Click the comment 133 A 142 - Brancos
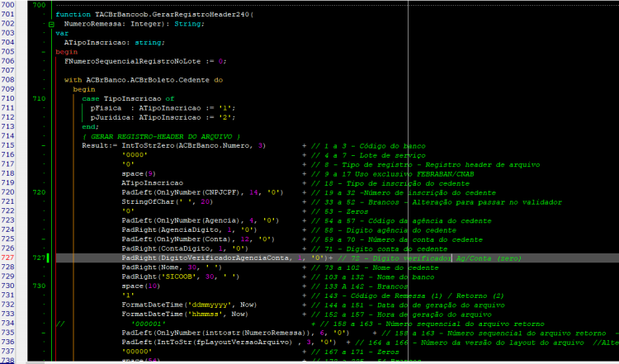The height and width of the screenshot is (364, 619). (360, 287)
